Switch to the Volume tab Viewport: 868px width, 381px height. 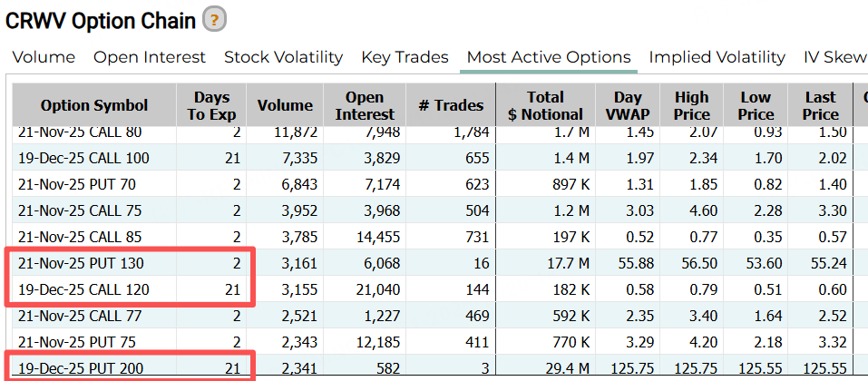(x=44, y=57)
